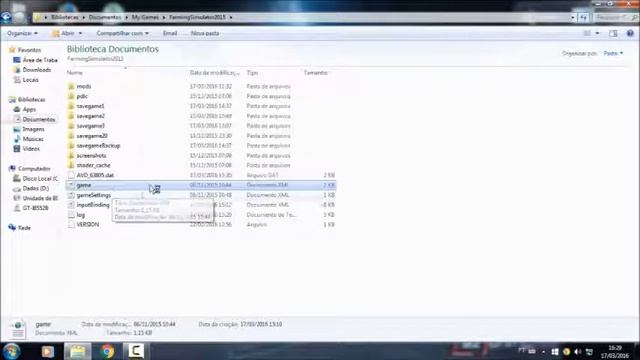
Task: Open the Organizar dropdown menu
Action: pos(22,33)
